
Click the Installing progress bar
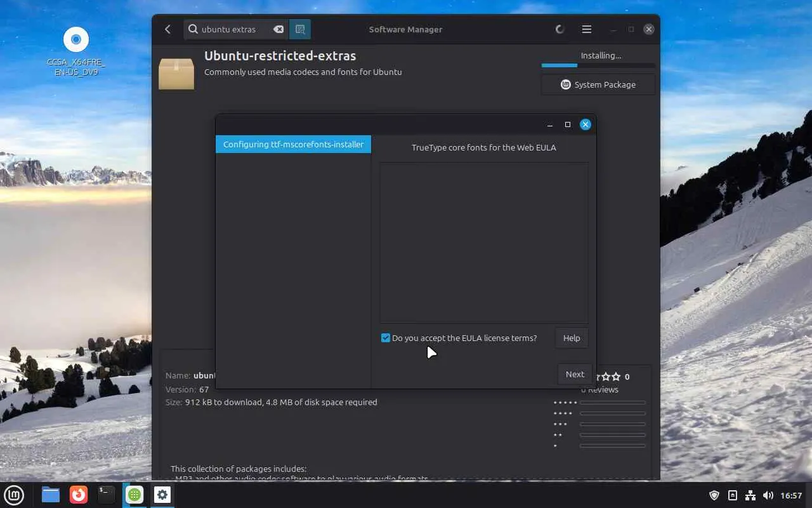(598, 65)
